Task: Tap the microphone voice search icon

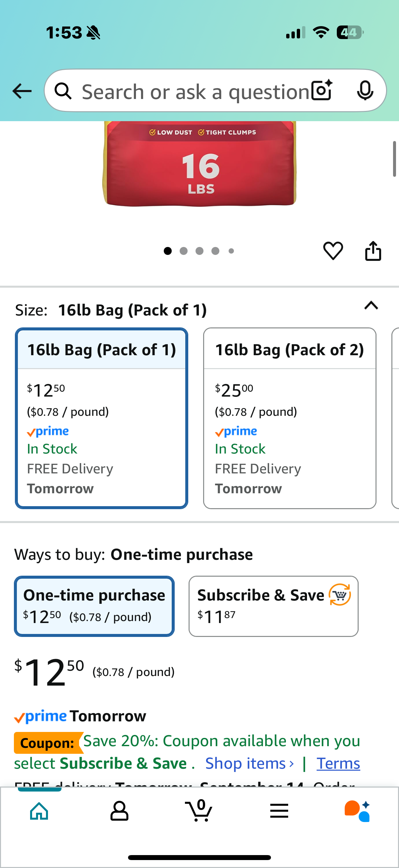Action: [365, 91]
